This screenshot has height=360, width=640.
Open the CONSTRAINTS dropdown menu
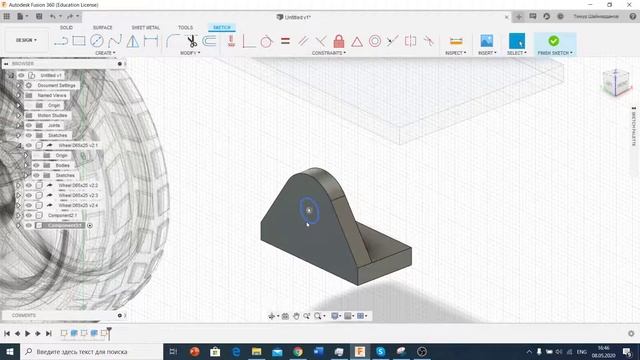[329, 53]
